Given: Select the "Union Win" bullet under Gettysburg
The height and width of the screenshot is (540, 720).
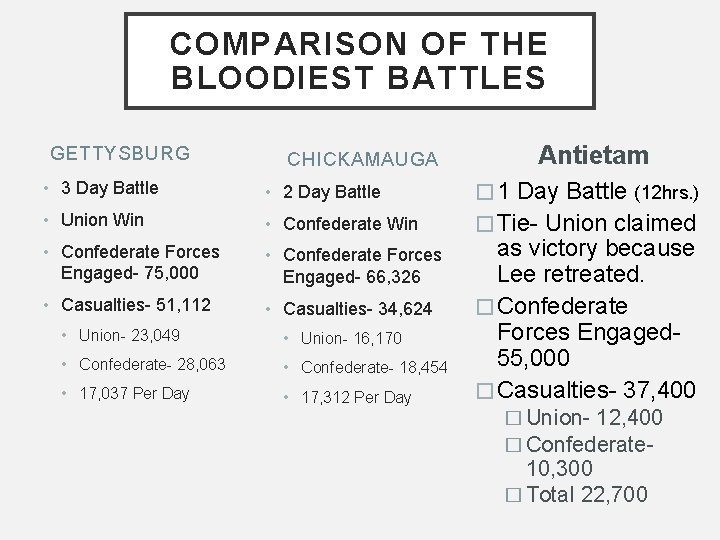Looking at the screenshot, I should (102, 220).
